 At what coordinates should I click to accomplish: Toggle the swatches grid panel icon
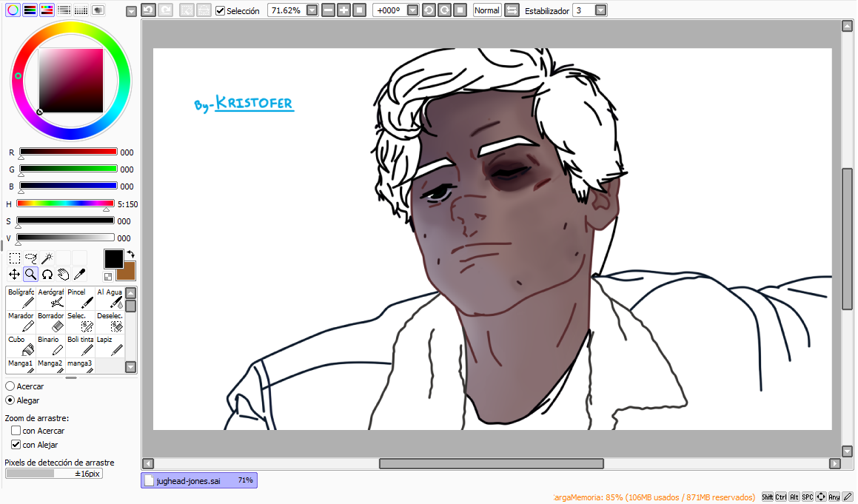coord(81,10)
